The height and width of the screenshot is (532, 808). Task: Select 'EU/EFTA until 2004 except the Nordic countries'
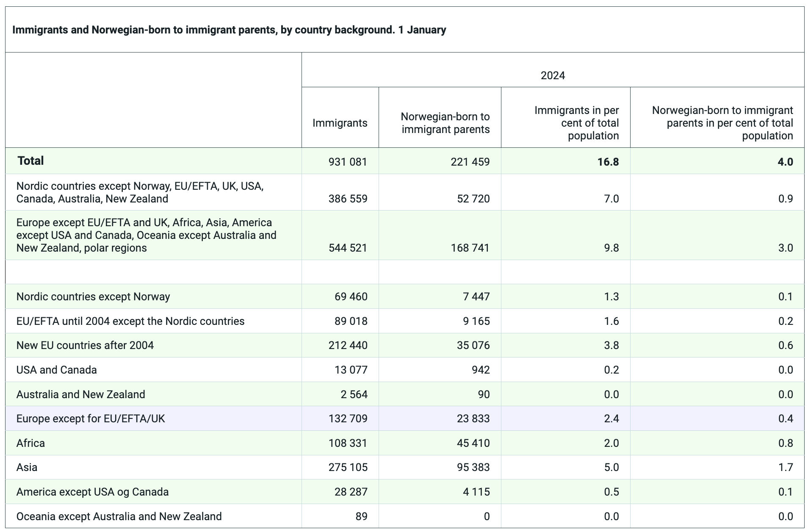130,321
